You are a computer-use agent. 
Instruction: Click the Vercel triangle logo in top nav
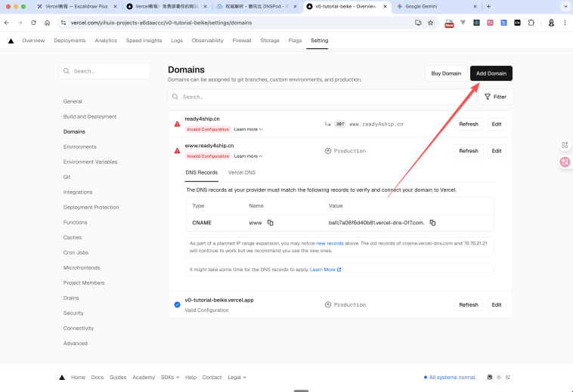click(11, 41)
